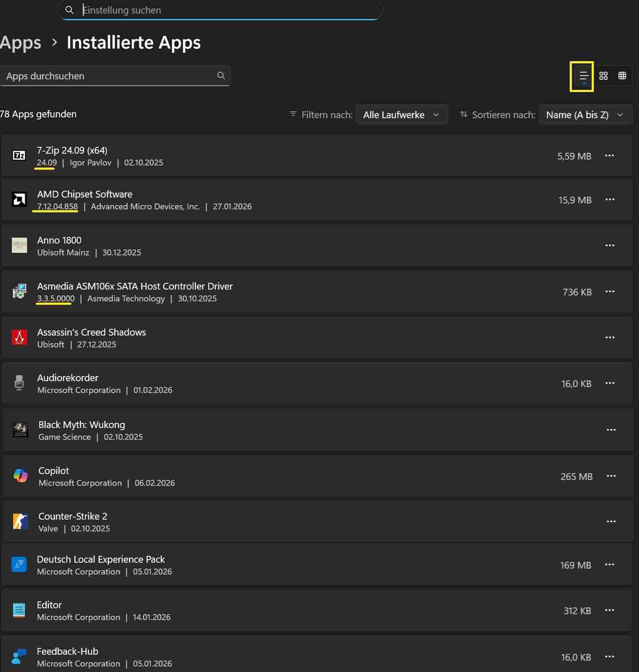Click the AMD Chipset Software icon
The image size is (639, 672).
point(19,200)
